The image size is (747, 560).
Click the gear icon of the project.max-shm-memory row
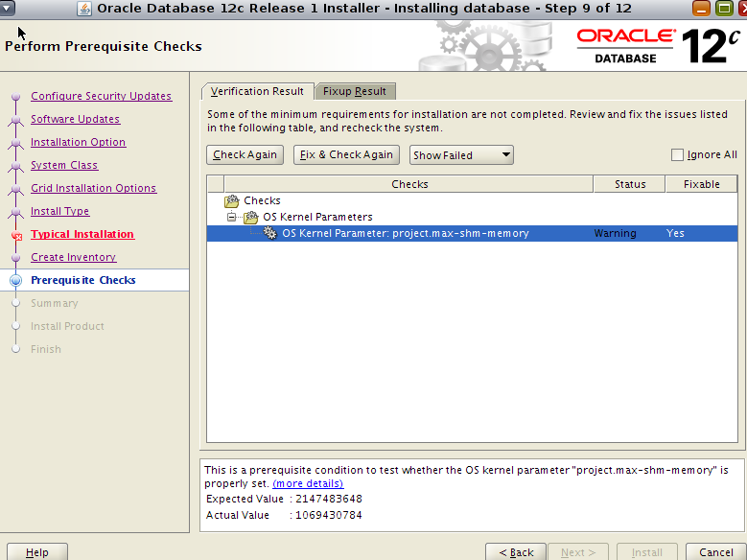pos(270,233)
